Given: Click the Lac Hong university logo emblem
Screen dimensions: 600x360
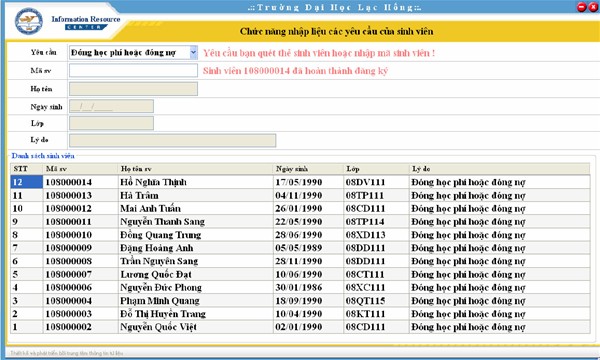Looking at the screenshot, I should 29,21.
